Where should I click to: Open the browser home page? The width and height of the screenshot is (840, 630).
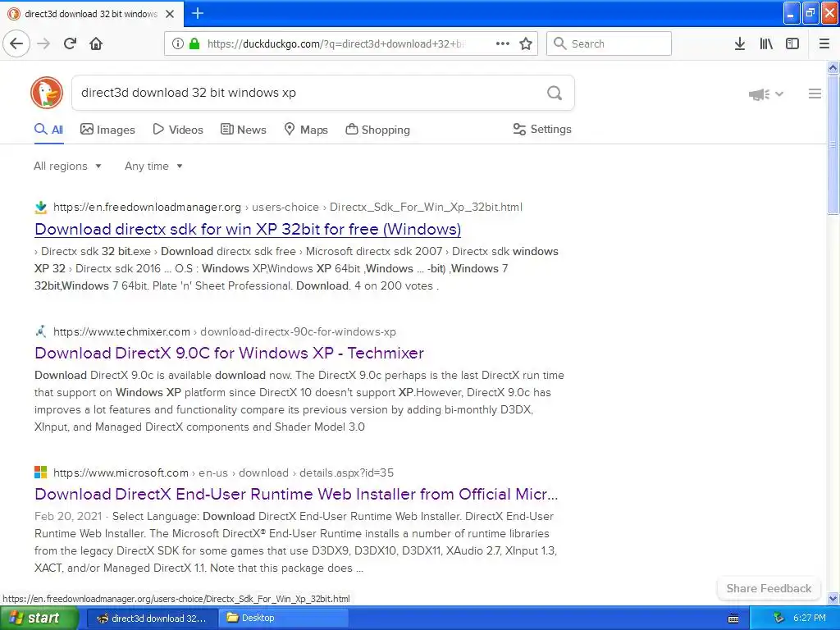[96, 43]
